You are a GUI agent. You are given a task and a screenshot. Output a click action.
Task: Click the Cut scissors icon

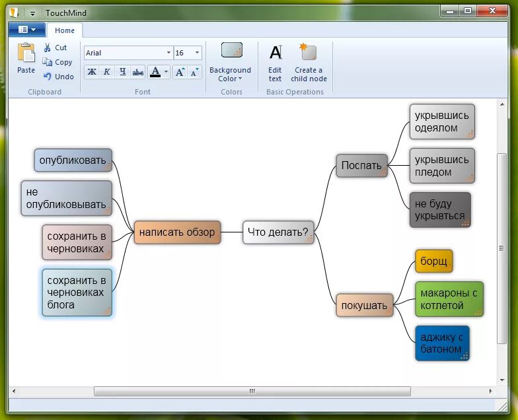tap(48, 48)
